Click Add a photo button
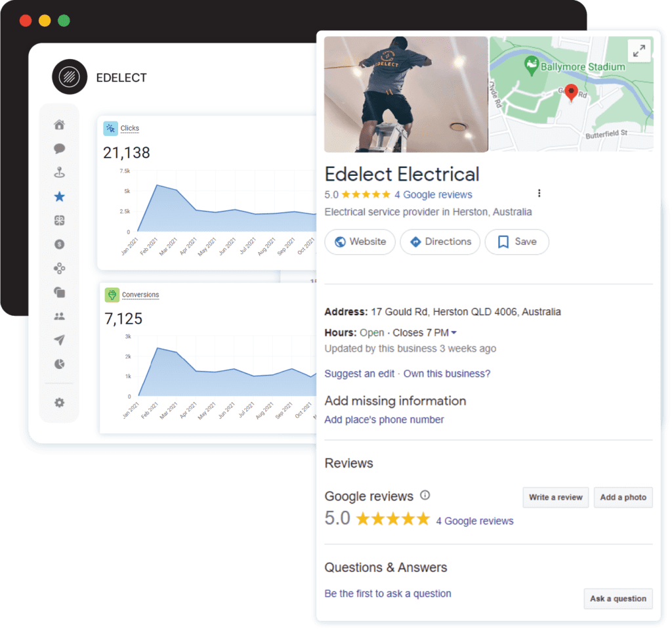This screenshot has width=672, height=629. pyautogui.click(x=623, y=498)
